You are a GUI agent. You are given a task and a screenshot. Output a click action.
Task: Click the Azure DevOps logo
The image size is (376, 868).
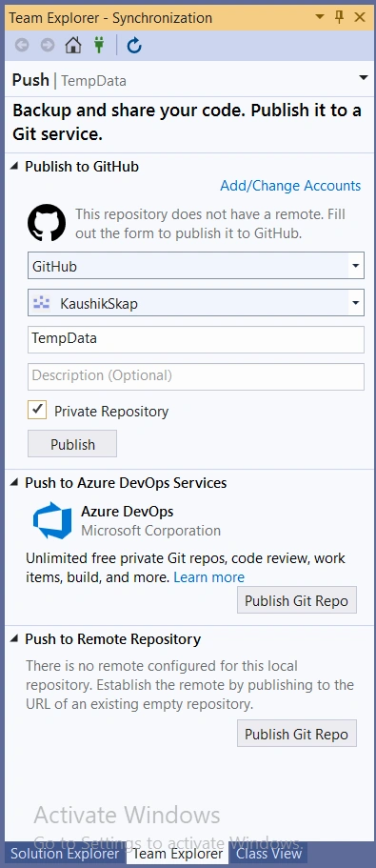tap(52, 520)
